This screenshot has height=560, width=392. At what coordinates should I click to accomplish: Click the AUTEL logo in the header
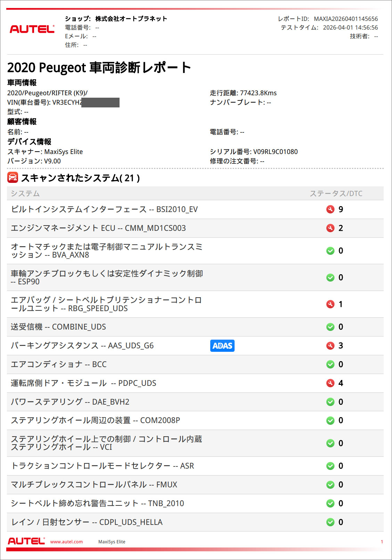click(32, 29)
